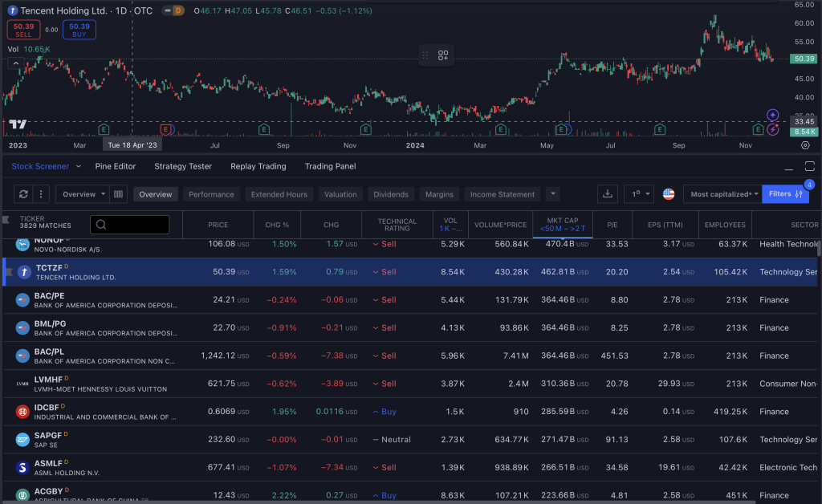
Task: Click the 462.81B market cap cell
Action: [x=564, y=272]
